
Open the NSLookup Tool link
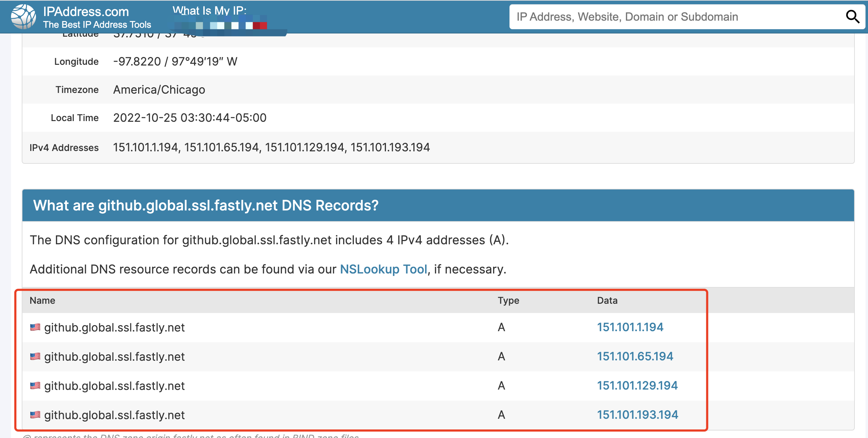[x=383, y=269]
